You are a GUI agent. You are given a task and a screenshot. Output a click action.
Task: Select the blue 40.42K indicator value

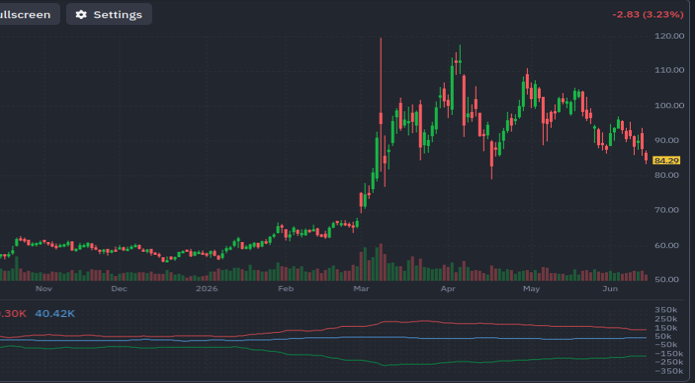coord(55,314)
